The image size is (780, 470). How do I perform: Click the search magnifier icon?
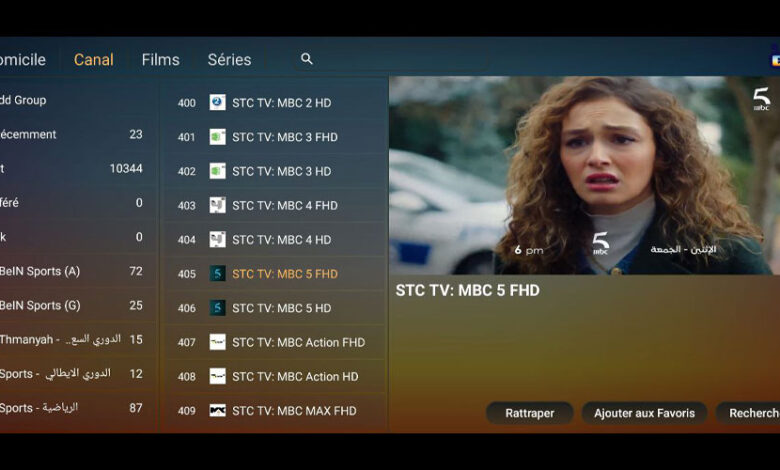click(x=307, y=59)
